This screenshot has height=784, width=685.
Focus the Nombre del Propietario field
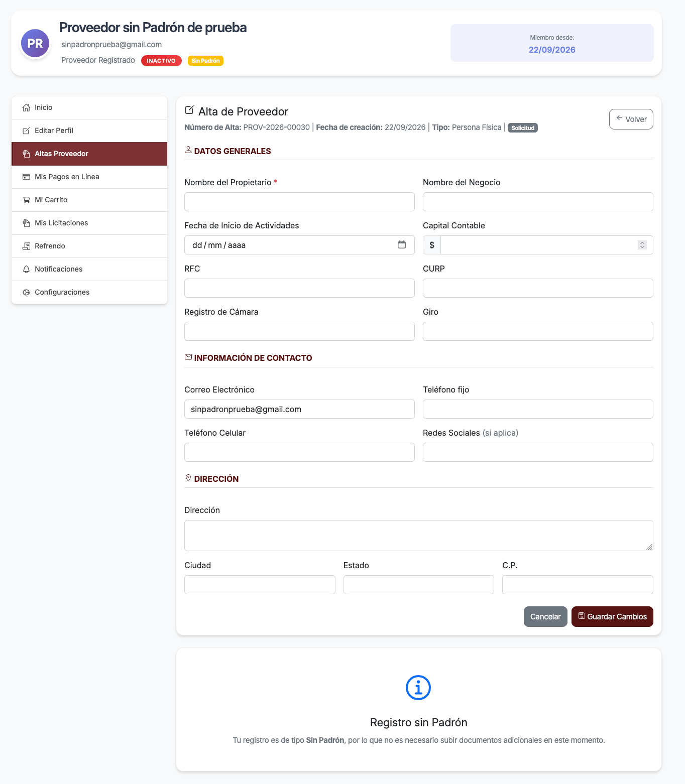[299, 202]
